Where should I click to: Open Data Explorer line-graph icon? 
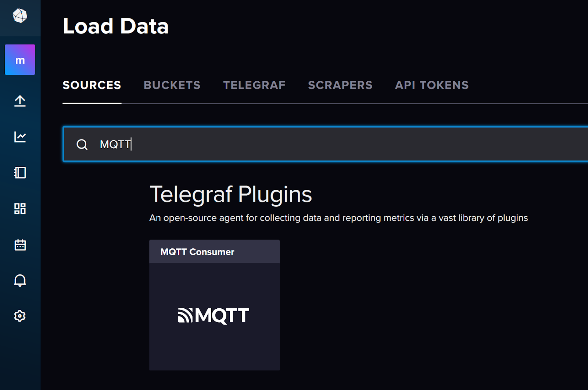click(20, 137)
